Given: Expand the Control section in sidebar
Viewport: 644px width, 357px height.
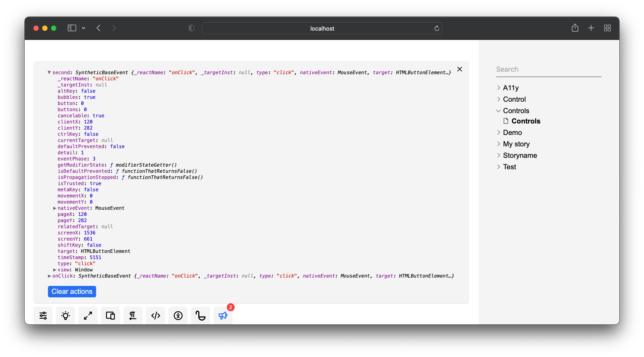Looking at the screenshot, I should click(514, 99).
